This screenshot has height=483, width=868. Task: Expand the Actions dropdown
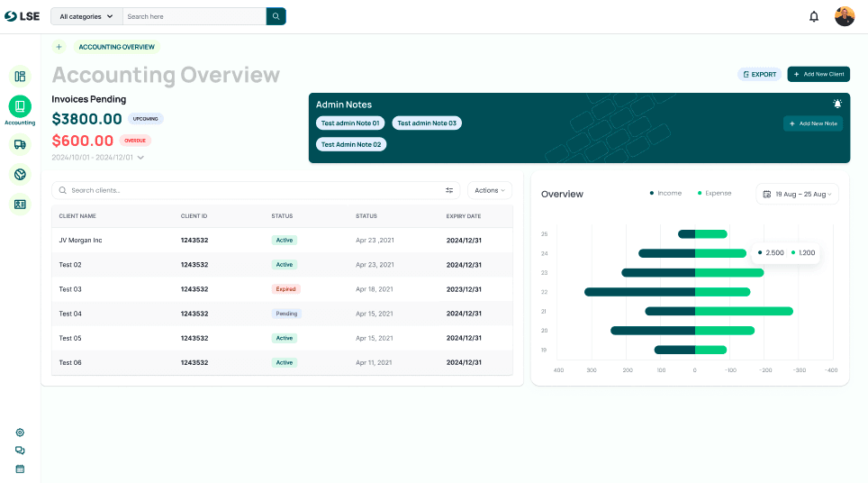[x=490, y=190]
